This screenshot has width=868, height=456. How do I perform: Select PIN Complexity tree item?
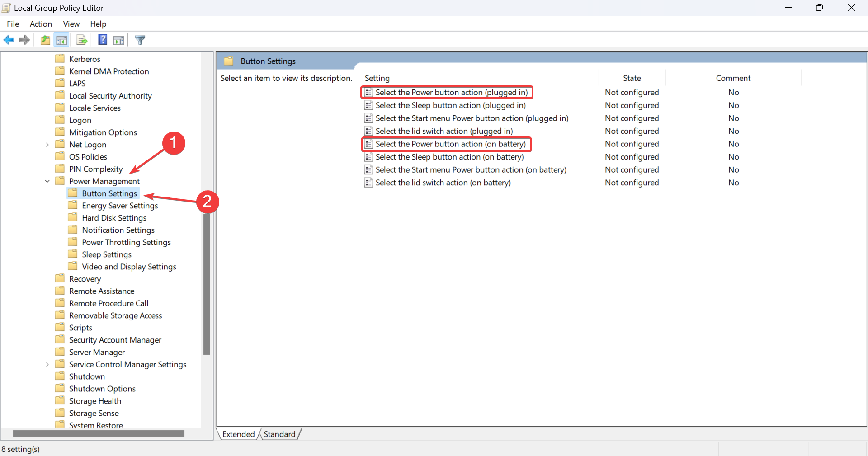point(96,169)
